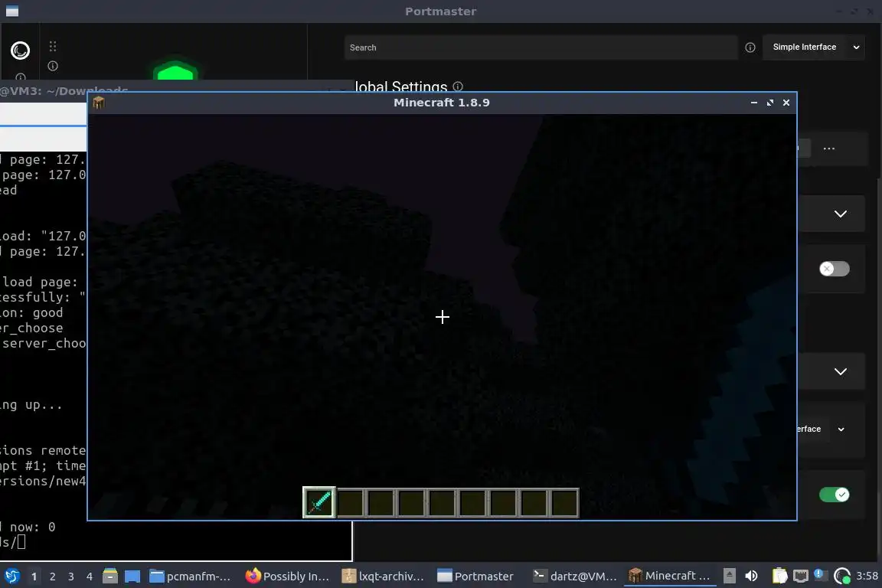
Task: Click the 3:58 clock in the taskbar
Action: click(867, 576)
